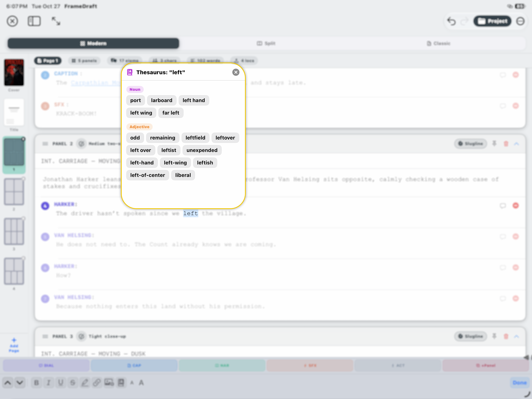This screenshot has height=399, width=532.
Task: Open the Project button
Action: click(x=492, y=21)
